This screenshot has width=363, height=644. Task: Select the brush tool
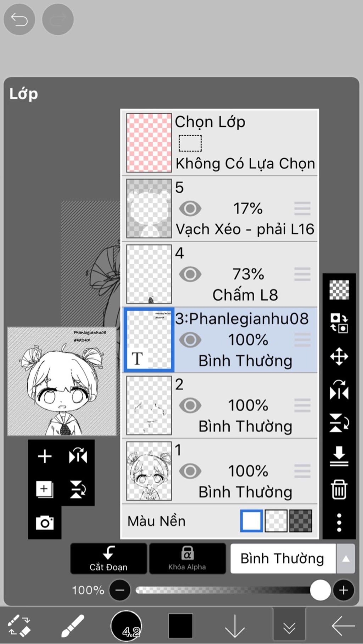(x=73, y=626)
